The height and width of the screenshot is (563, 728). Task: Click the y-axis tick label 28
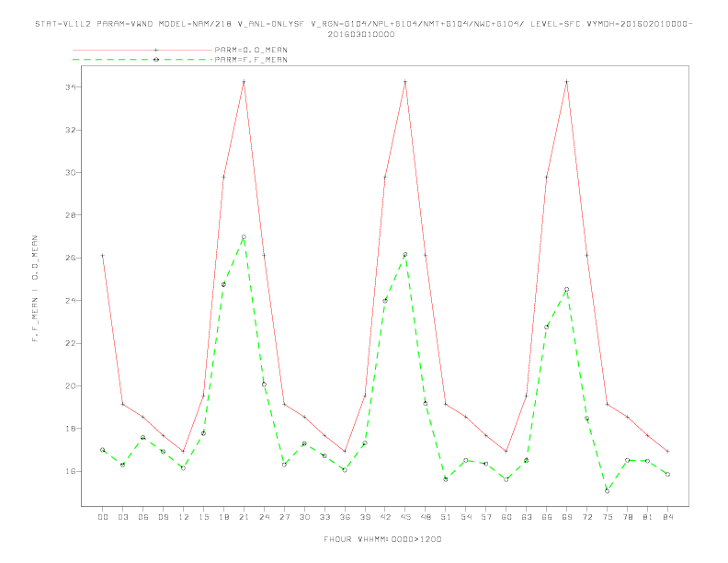(x=71, y=215)
